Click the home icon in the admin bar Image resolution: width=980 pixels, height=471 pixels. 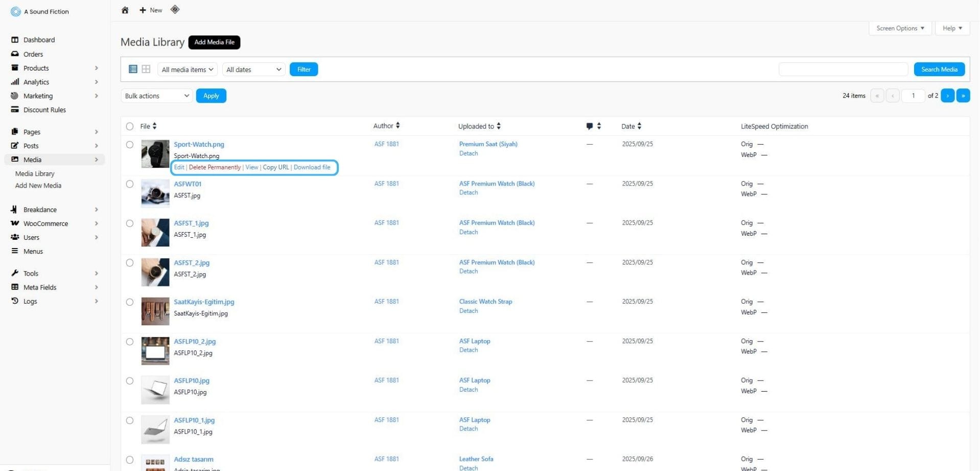click(125, 10)
